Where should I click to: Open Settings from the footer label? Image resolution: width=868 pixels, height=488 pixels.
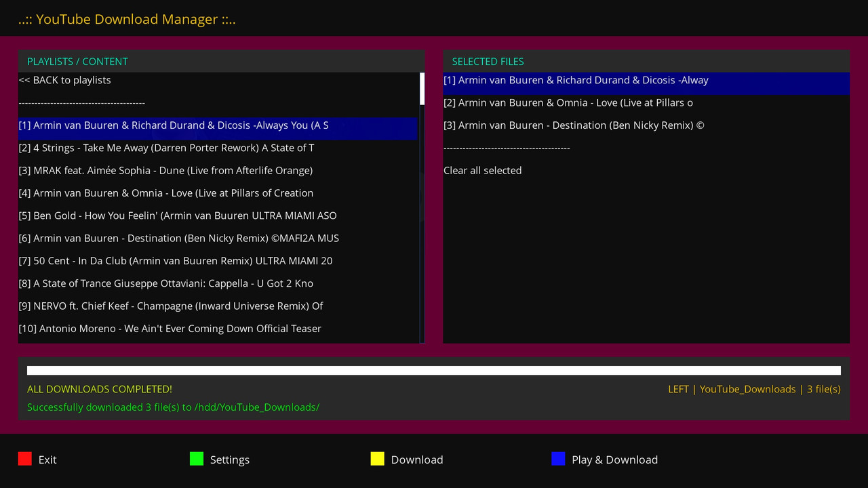(x=230, y=460)
